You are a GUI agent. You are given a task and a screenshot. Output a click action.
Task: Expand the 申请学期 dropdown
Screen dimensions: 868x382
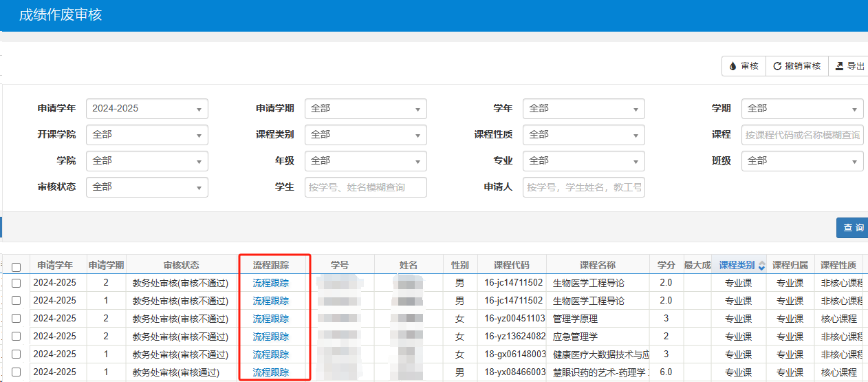365,109
